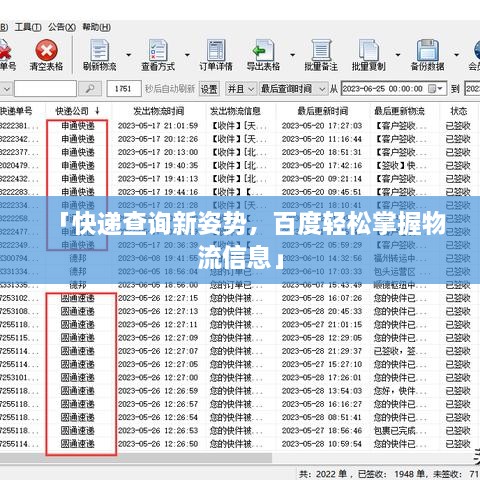Viewport: 480px width, 480px height.
Task: Open the 公告(X) menu
Action: [62, 27]
